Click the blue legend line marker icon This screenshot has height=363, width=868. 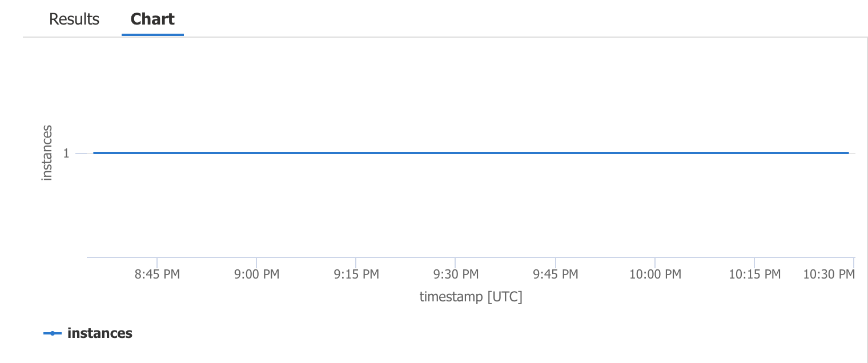tap(52, 333)
